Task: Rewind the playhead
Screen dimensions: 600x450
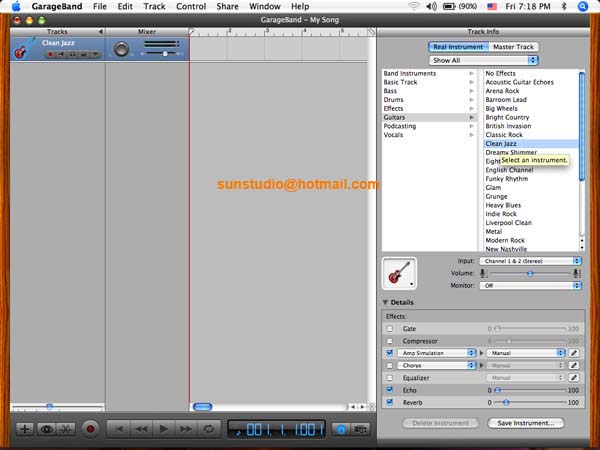Action: pos(141,429)
